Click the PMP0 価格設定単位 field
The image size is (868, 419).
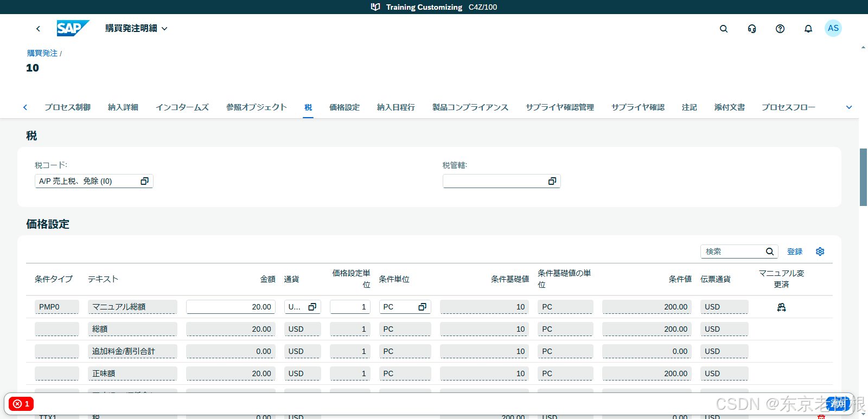[350, 307]
